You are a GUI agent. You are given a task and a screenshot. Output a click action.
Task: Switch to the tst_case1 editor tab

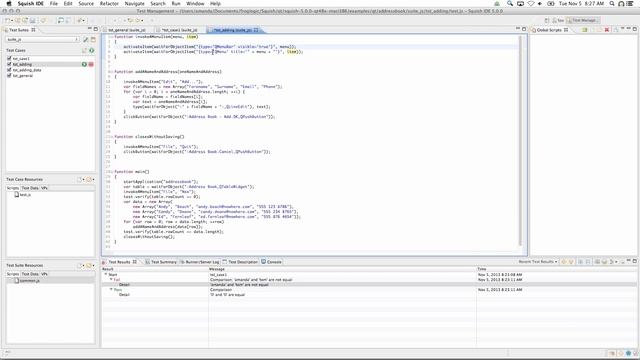tap(179, 30)
